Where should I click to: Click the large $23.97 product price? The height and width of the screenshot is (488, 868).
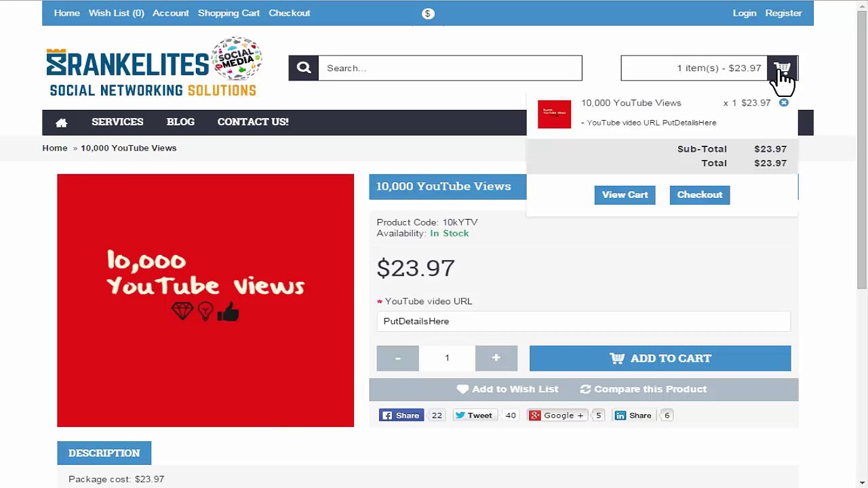point(416,268)
